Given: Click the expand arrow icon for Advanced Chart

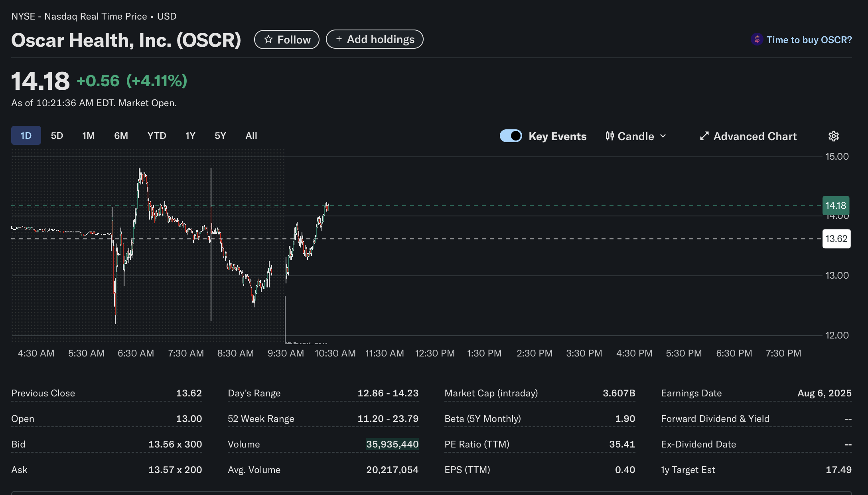Looking at the screenshot, I should pyautogui.click(x=704, y=136).
